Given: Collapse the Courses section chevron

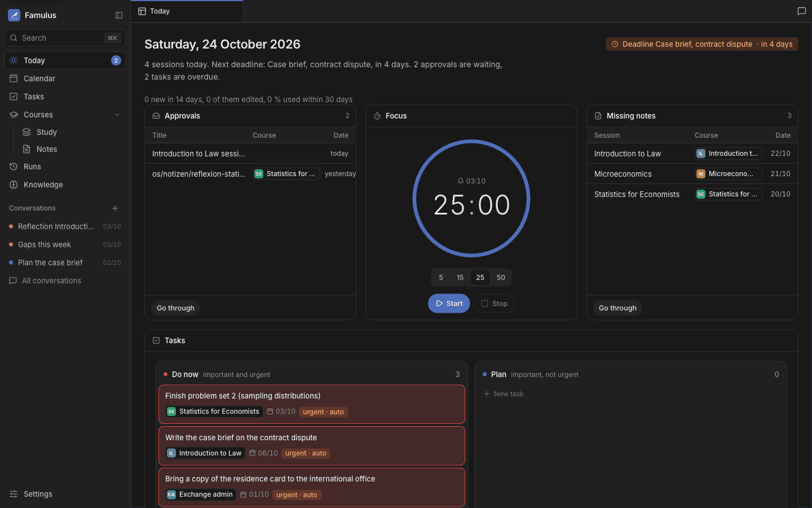Looking at the screenshot, I should point(117,115).
